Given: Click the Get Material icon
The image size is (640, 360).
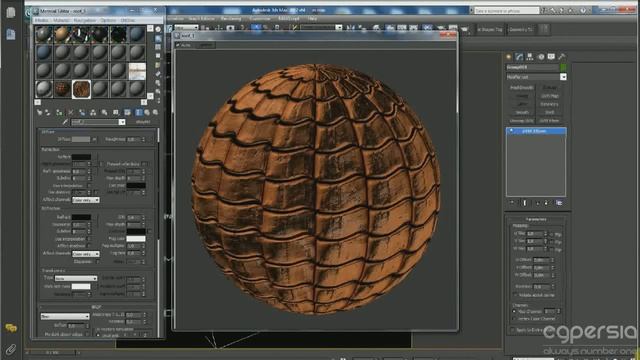Looking at the screenshot, I should pos(40,112).
